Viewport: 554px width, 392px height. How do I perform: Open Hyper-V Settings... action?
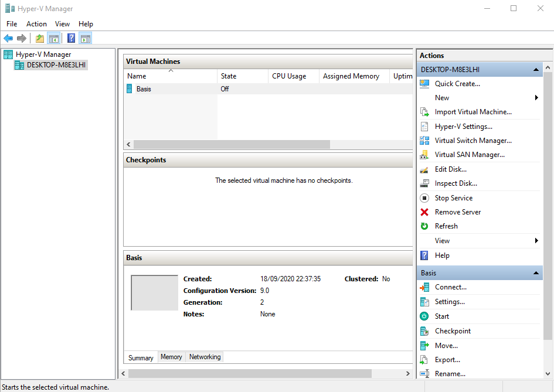(x=464, y=127)
